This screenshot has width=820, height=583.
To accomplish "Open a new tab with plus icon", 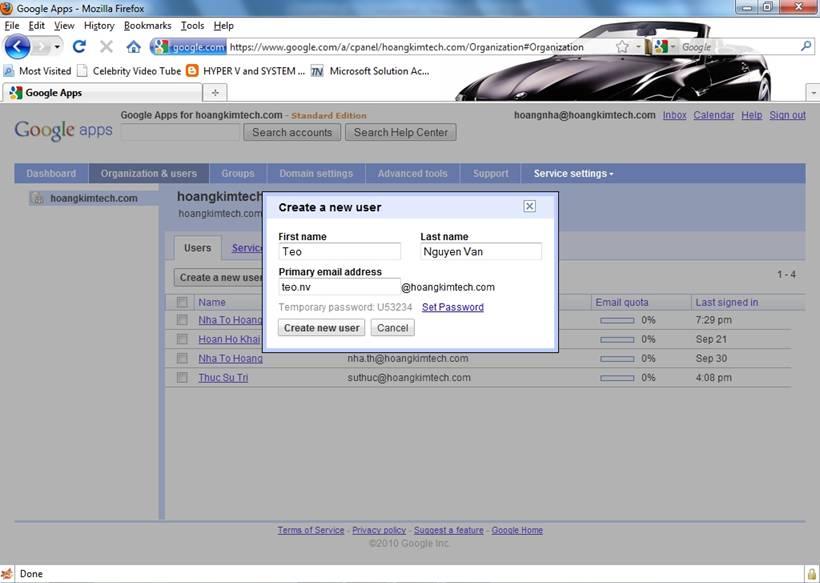I will (215, 93).
